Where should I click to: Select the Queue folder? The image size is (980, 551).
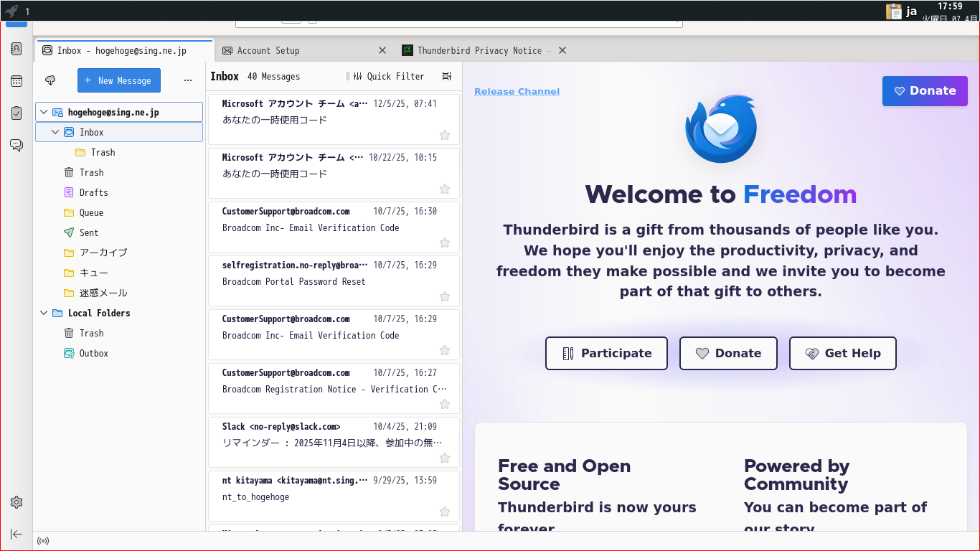tap(119, 212)
